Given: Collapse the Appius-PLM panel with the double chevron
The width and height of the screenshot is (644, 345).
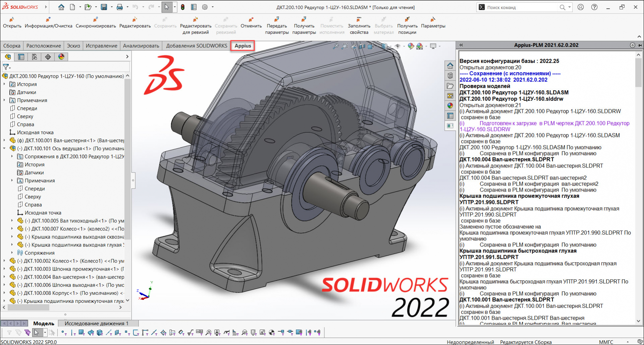Looking at the screenshot, I should (x=461, y=45).
